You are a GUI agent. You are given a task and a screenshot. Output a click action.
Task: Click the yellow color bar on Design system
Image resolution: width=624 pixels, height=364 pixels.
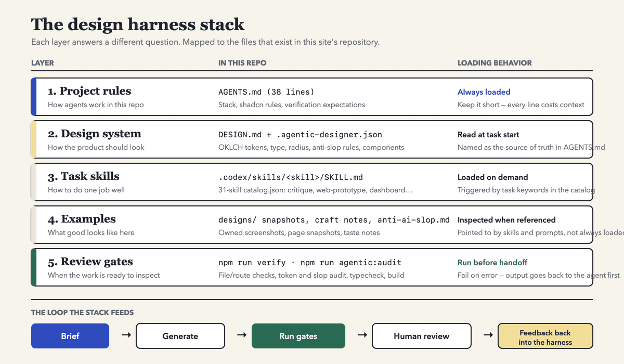pyautogui.click(x=34, y=139)
